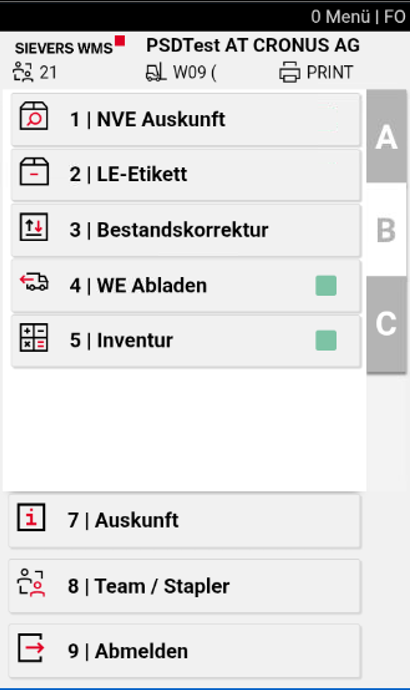
Task: Click the Abmelden logout arrow icon
Action: point(31,647)
